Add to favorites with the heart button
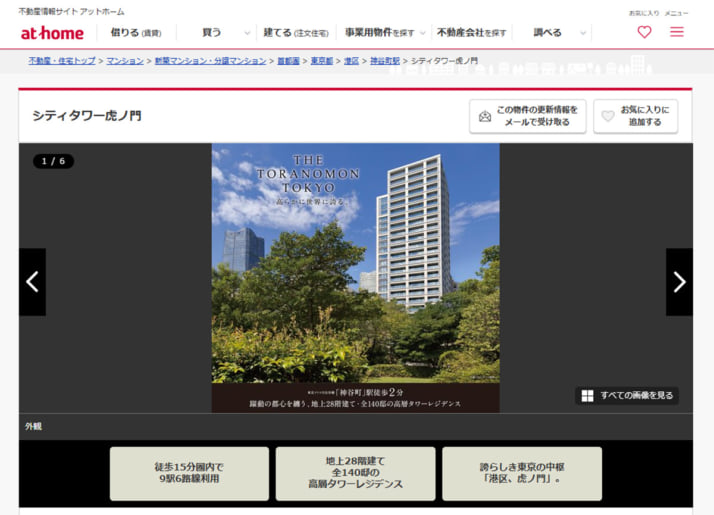Image resolution: width=714 pixels, height=515 pixels. pos(635,116)
